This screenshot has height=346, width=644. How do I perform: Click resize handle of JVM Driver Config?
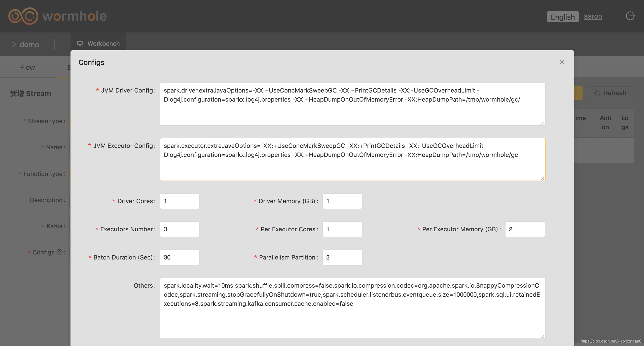click(542, 123)
